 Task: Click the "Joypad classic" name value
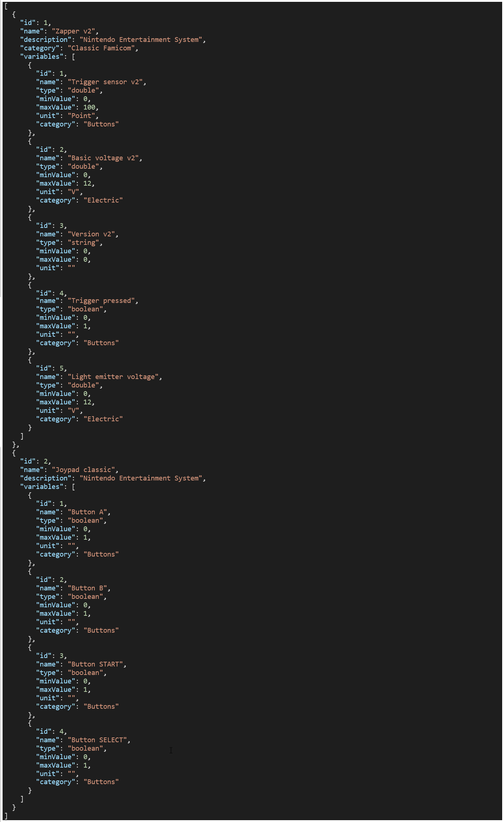(83, 470)
